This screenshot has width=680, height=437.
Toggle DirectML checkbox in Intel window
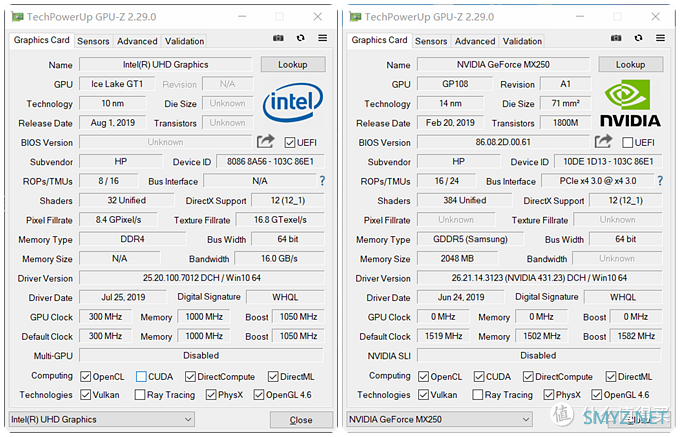point(273,377)
